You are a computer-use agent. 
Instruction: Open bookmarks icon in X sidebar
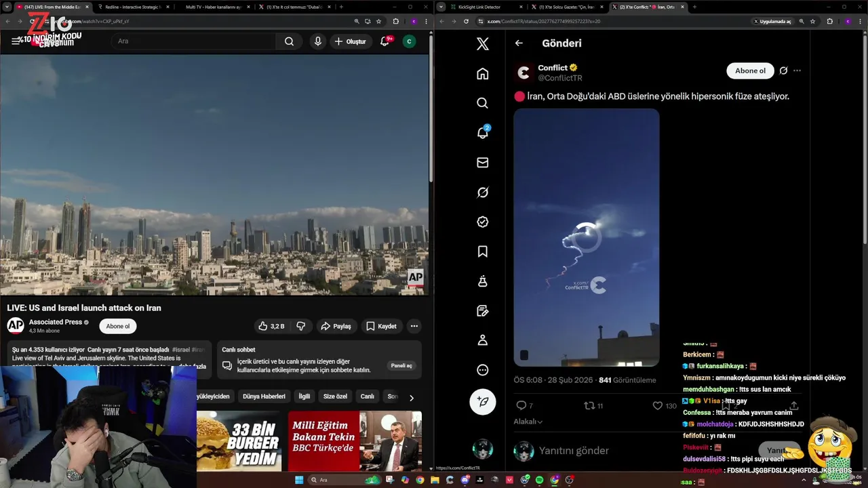(482, 251)
